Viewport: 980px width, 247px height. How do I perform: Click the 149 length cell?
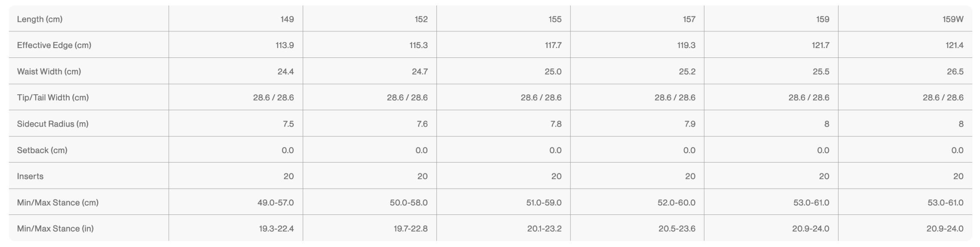tap(287, 19)
